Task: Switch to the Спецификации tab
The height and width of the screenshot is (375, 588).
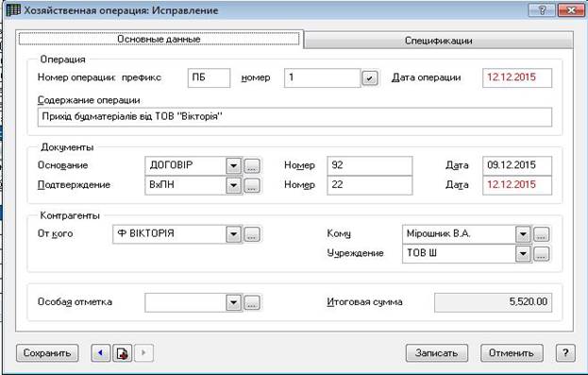Action: pyautogui.click(x=438, y=41)
